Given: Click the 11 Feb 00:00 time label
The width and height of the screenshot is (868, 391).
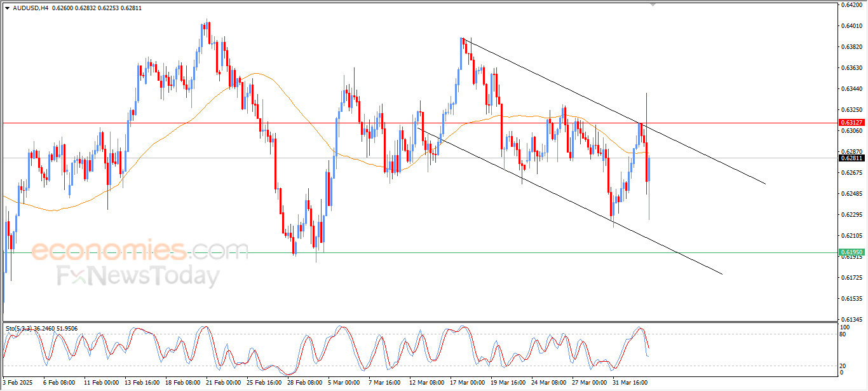Looking at the screenshot, I should tap(102, 383).
